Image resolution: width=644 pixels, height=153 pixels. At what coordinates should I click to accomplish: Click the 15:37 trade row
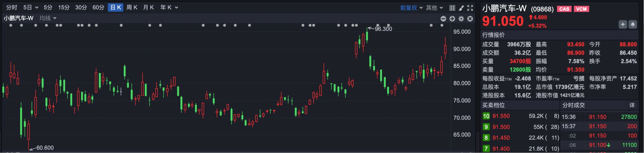pyautogui.click(x=599, y=126)
